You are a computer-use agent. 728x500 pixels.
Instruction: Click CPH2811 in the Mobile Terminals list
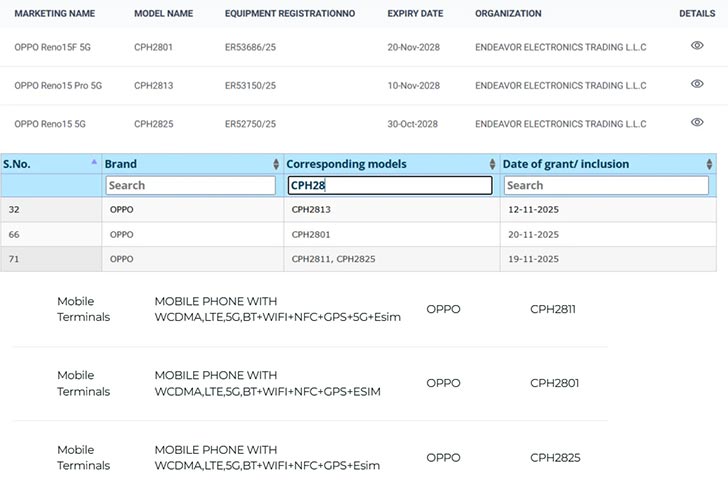click(x=554, y=309)
